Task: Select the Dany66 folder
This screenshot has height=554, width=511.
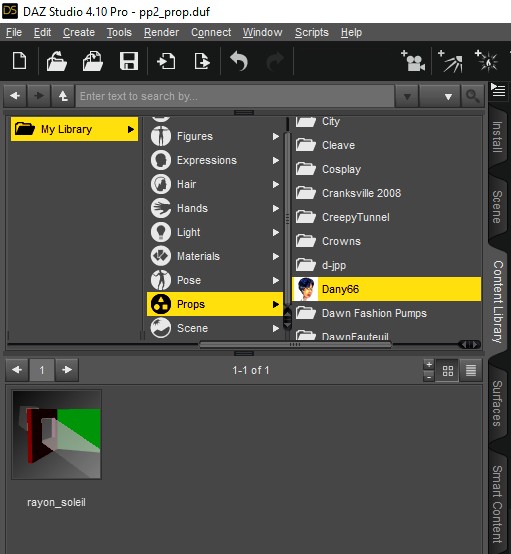Action: [x=387, y=289]
